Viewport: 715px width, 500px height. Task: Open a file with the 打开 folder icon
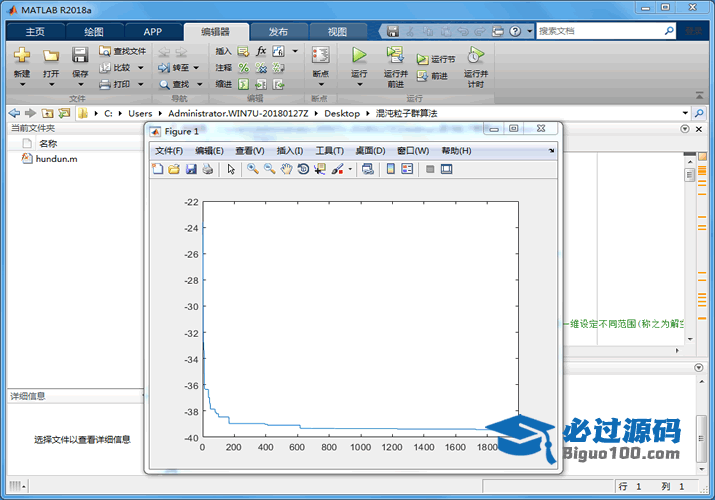51,56
